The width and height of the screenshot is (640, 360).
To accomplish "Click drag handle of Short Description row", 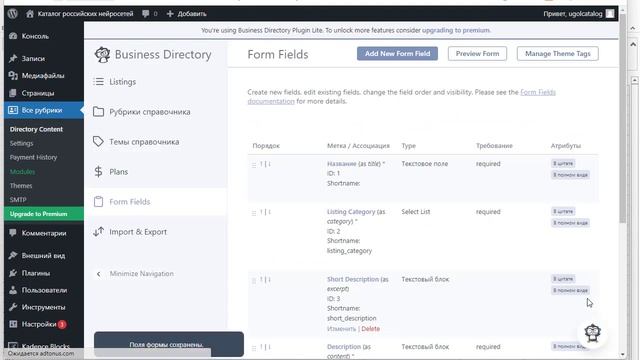I will [254, 281].
